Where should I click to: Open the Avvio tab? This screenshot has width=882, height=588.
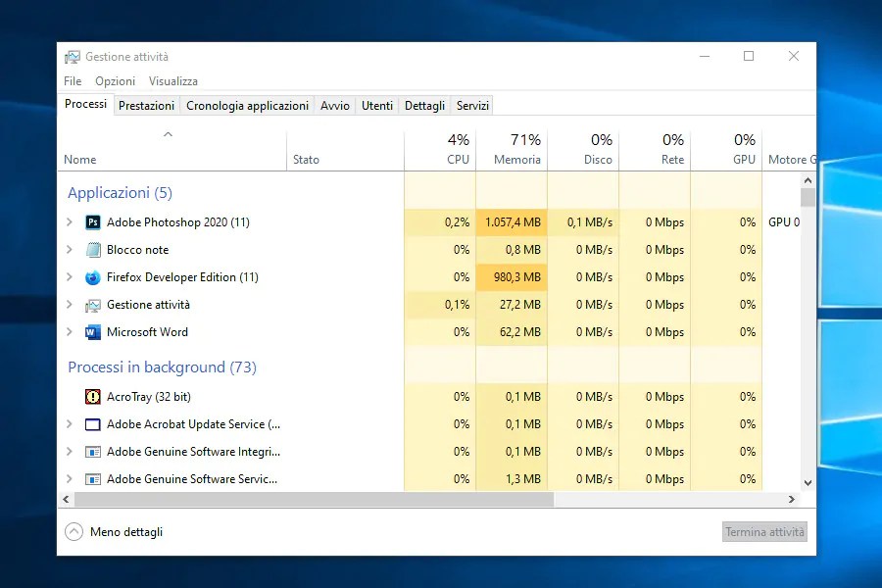coord(335,106)
